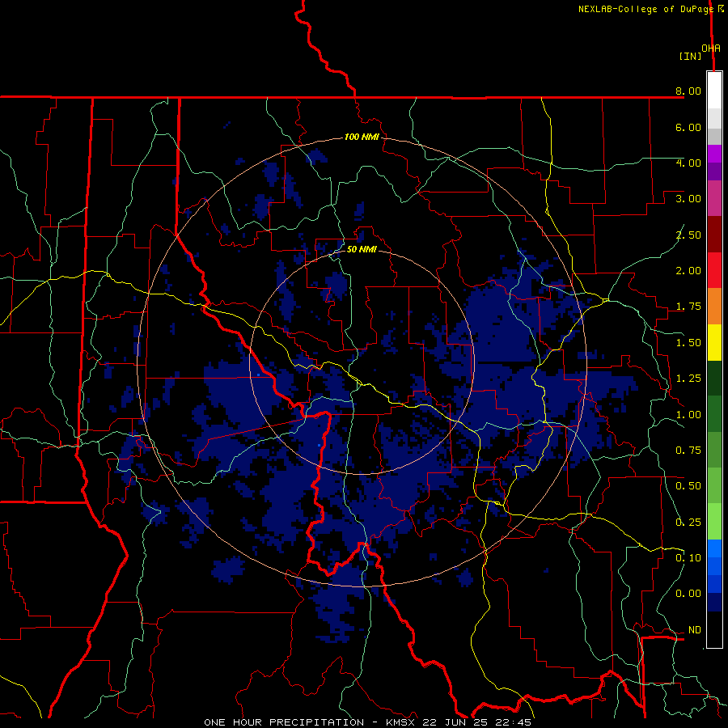Screen dimensions: 728x728
Task: Click the 50 NMI range ring label
Action: 362,249
